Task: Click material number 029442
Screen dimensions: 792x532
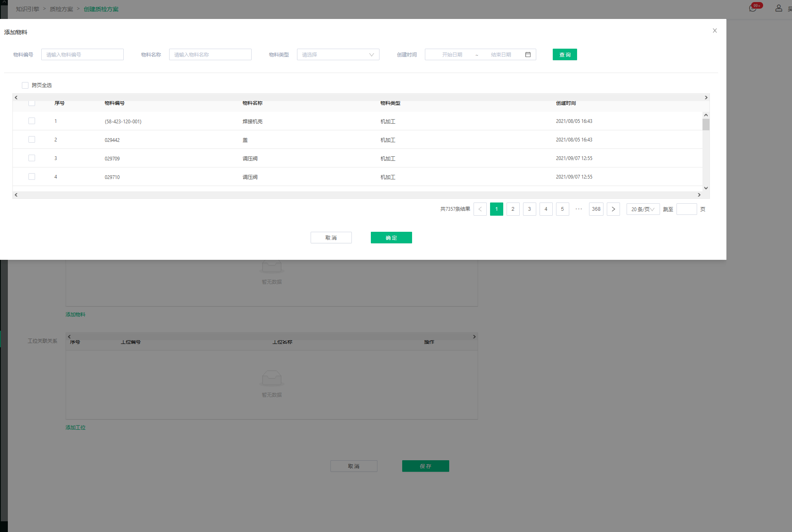Action: coord(112,140)
